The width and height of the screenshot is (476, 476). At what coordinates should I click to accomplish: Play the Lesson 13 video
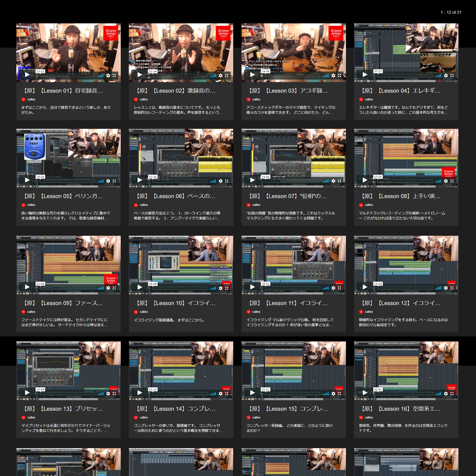tap(27, 393)
